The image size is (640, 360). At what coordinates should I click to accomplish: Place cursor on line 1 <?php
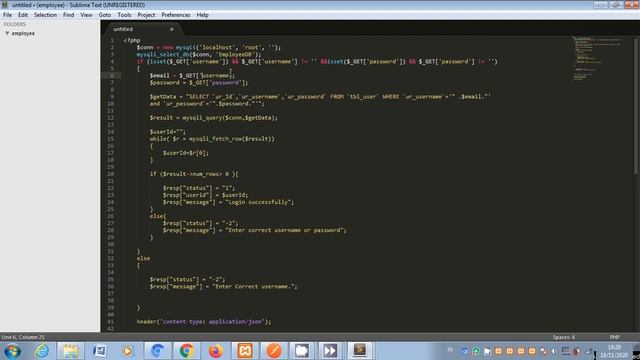[132, 40]
